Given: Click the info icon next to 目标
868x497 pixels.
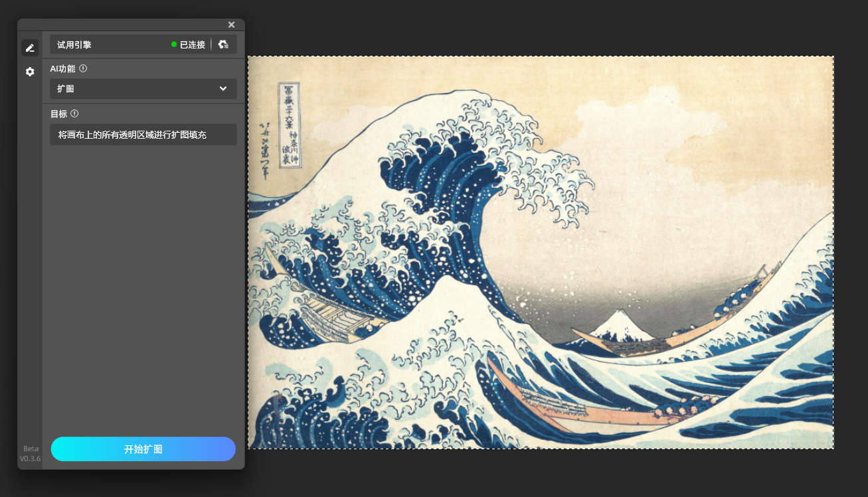Looking at the screenshot, I should (x=74, y=113).
